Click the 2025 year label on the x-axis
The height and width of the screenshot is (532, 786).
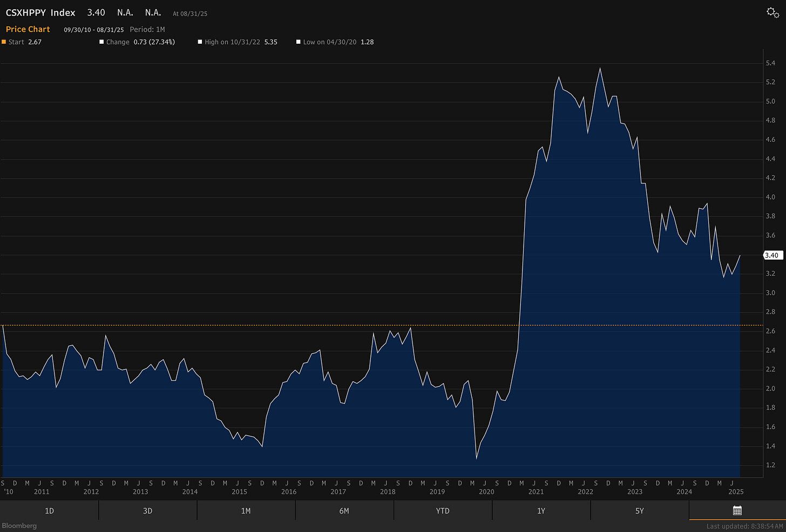pyautogui.click(x=736, y=492)
